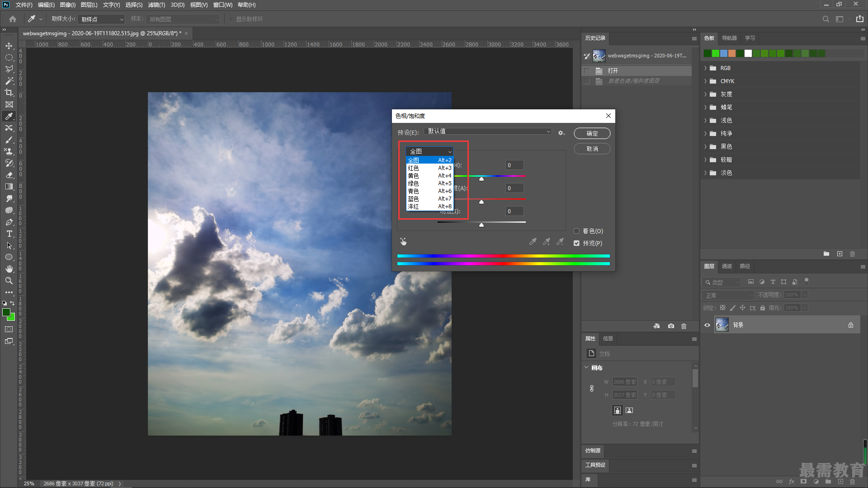The image size is (868, 488).
Task: Enable the 着色 (Colorize) checkbox
Action: pyautogui.click(x=576, y=231)
